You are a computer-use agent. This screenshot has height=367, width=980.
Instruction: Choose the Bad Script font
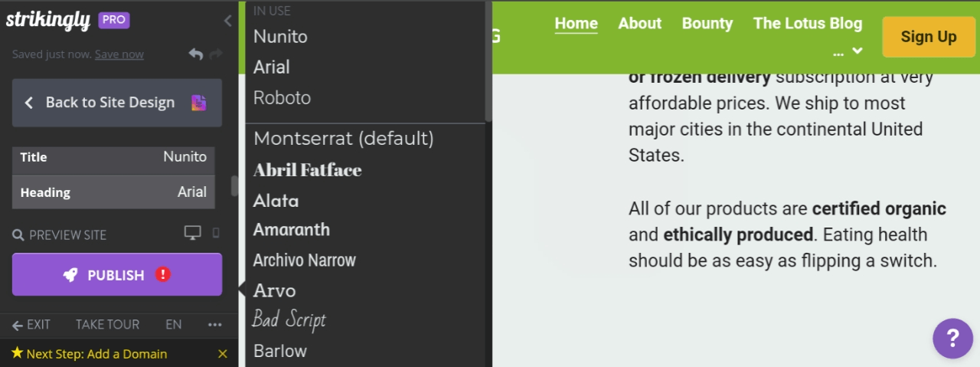pyautogui.click(x=289, y=319)
